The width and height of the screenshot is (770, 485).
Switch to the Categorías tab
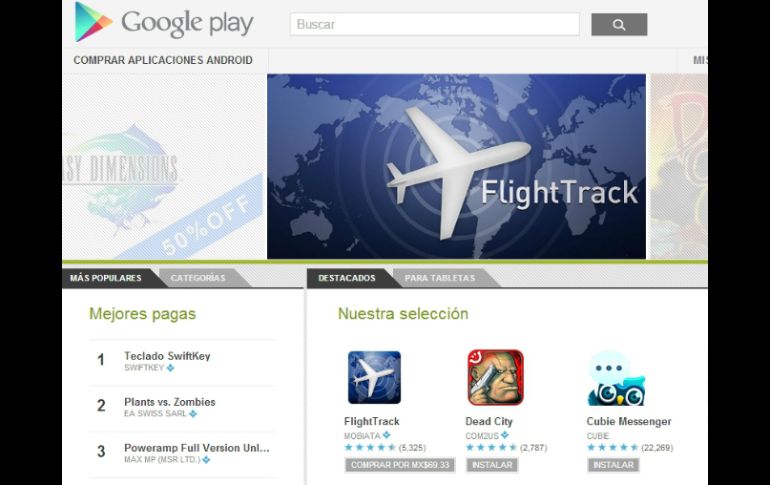(198, 278)
